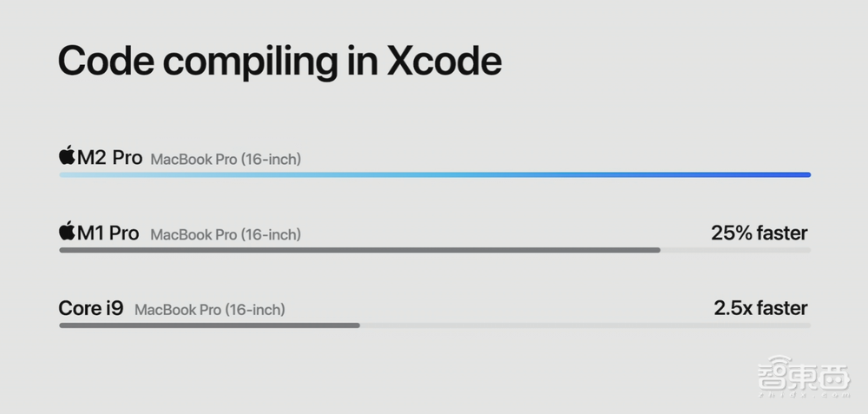The height and width of the screenshot is (414, 868).
Task: Select the Core i9 label
Action: 91,308
